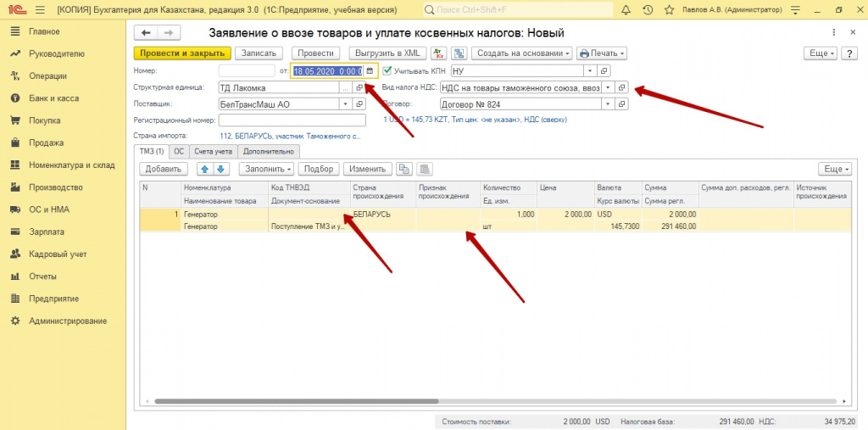Open the calendar picker for document date
Screen dimensions: 868x430
(370, 71)
